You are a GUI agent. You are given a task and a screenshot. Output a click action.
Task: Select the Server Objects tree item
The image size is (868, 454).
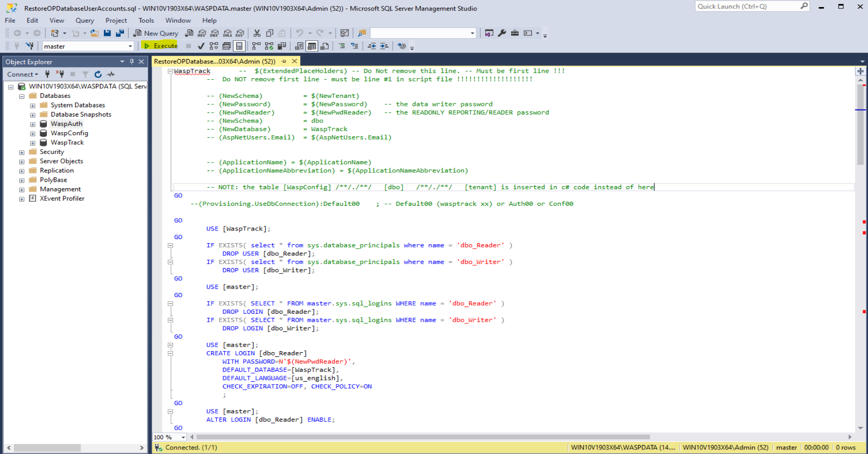[x=61, y=161]
